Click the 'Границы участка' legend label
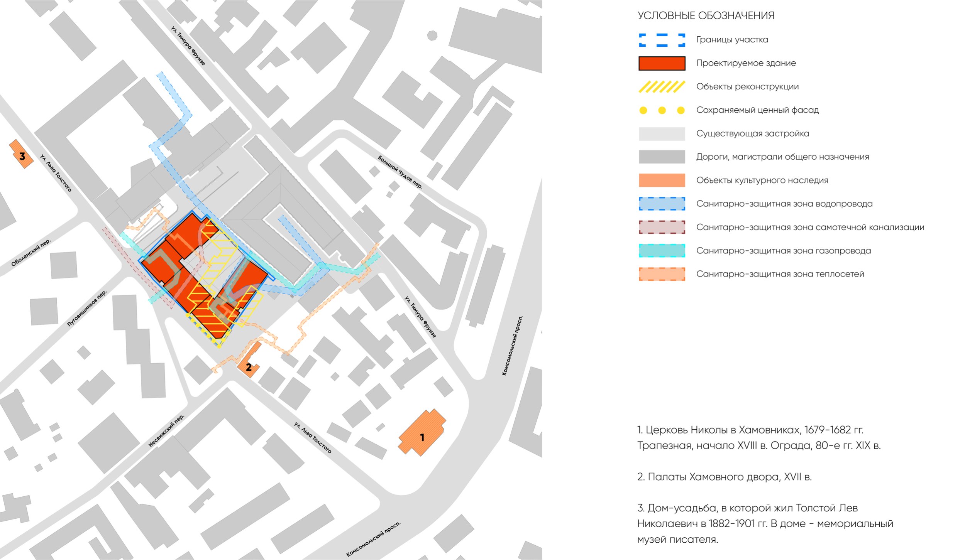 [x=732, y=40]
